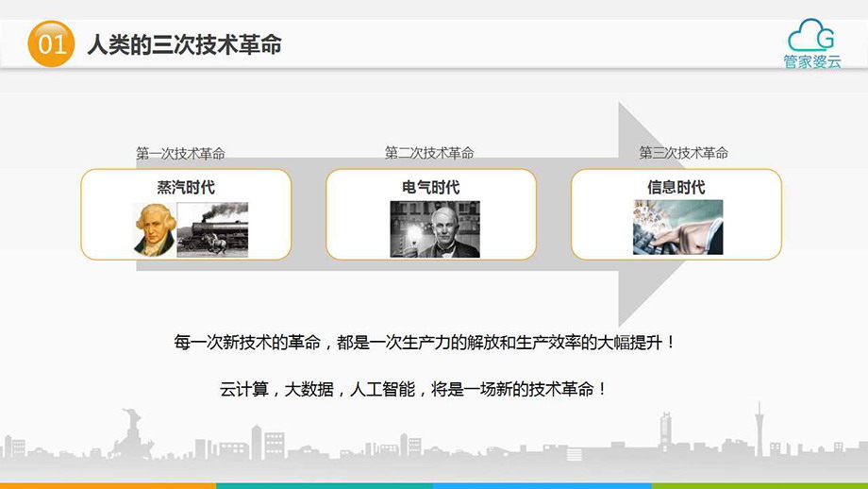
Task: Click the 第二次技术革命 label
Action: 429,152
